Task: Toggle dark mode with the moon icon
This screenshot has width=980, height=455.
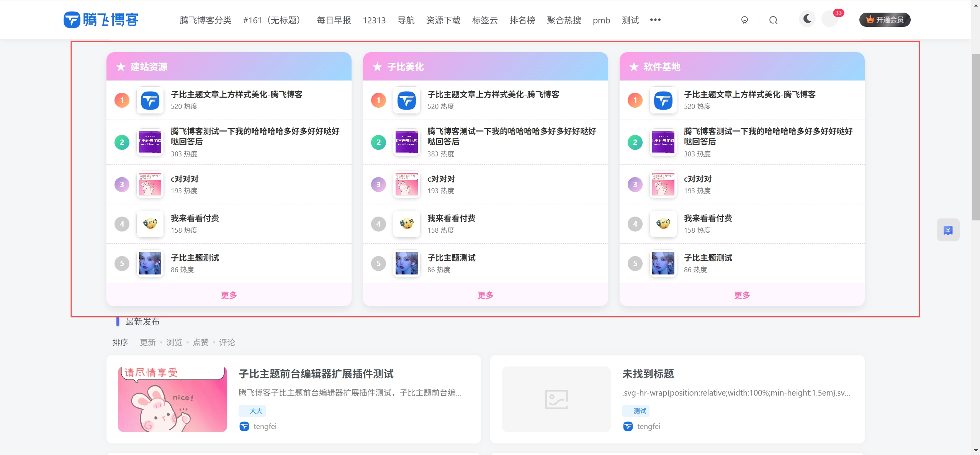Action: click(x=807, y=19)
